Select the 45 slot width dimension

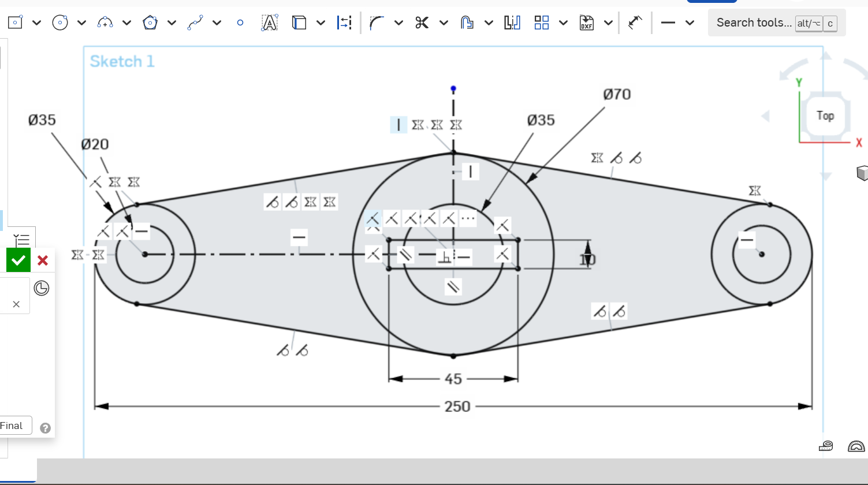[x=453, y=379]
